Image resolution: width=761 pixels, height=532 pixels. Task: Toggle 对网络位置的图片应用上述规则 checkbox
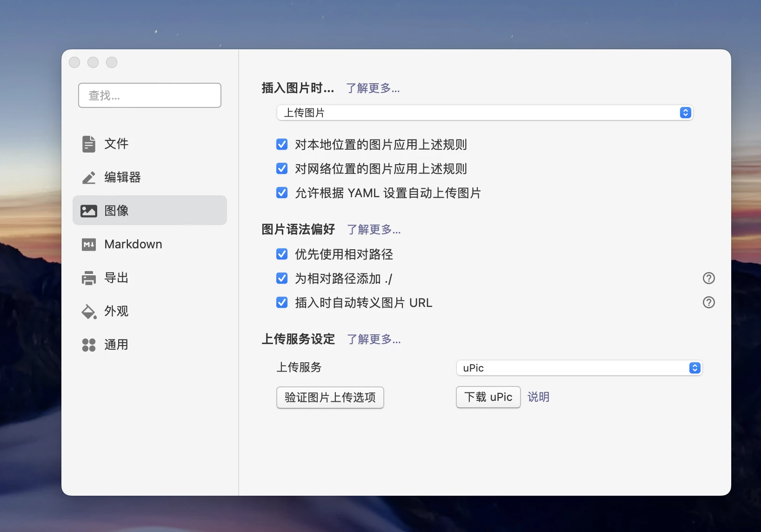tap(282, 168)
